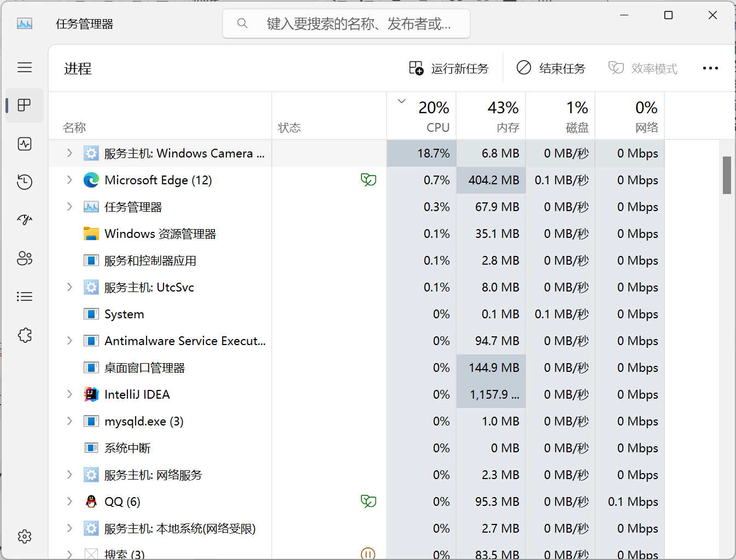736x560 pixels.
Task: Click the 0.1 Mbps network cell for QQ
Action: tap(630, 501)
